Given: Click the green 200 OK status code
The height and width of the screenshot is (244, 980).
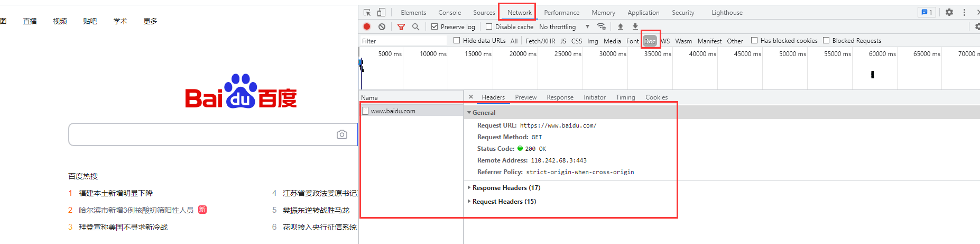Looking at the screenshot, I should click(x=532, y=149).
